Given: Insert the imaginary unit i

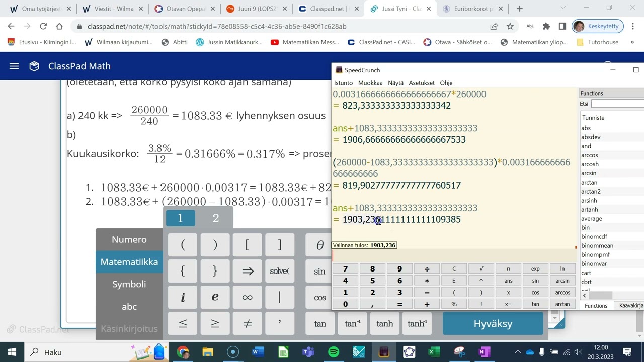Looking at the screenshot, I should tap(183, 297).
